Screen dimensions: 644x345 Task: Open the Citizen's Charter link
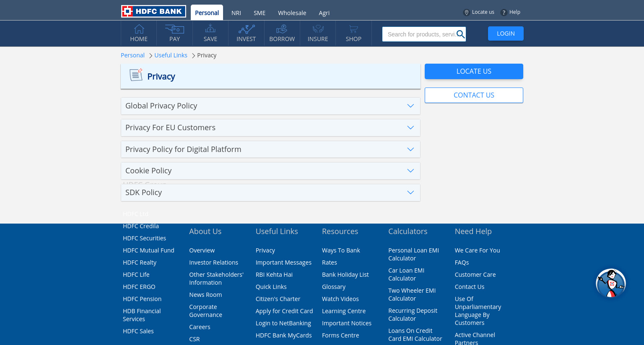click(278, 299)
